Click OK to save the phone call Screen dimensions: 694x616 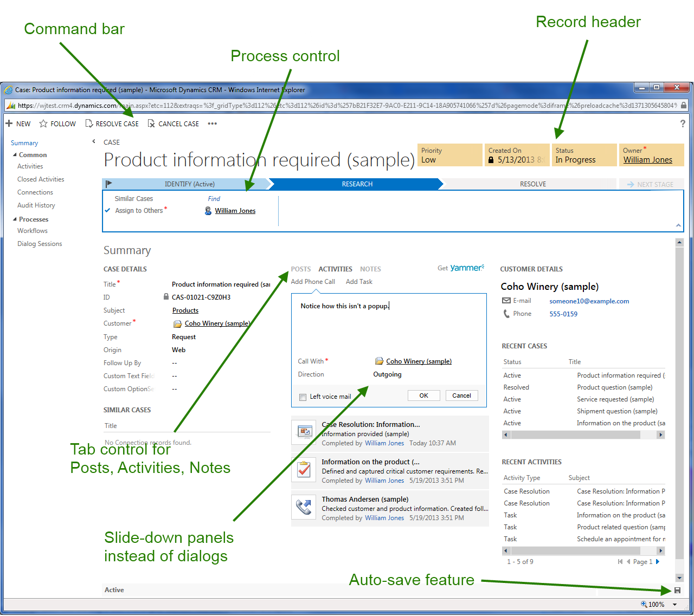[x=423, y=395]
